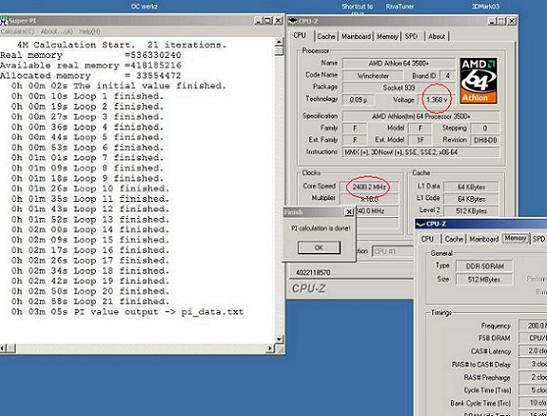Click the Instructions field with MMX, 3DNow!

[x=421, y=153]
